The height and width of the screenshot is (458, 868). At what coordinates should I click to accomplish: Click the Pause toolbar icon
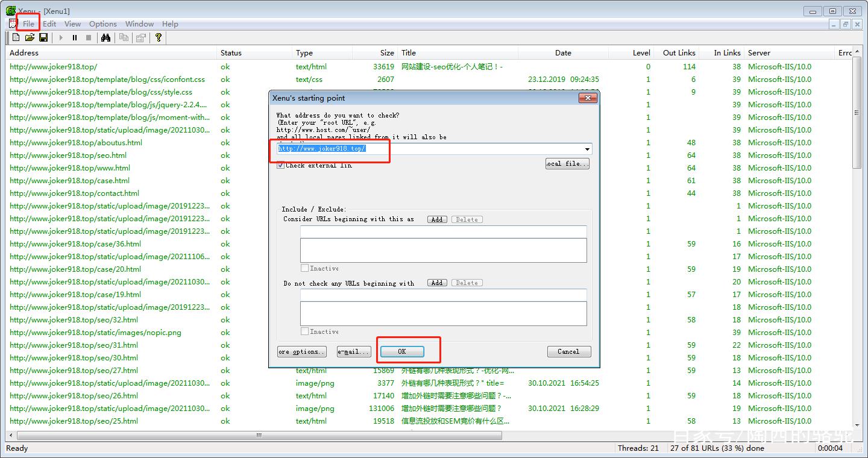(x=75, y=37)
